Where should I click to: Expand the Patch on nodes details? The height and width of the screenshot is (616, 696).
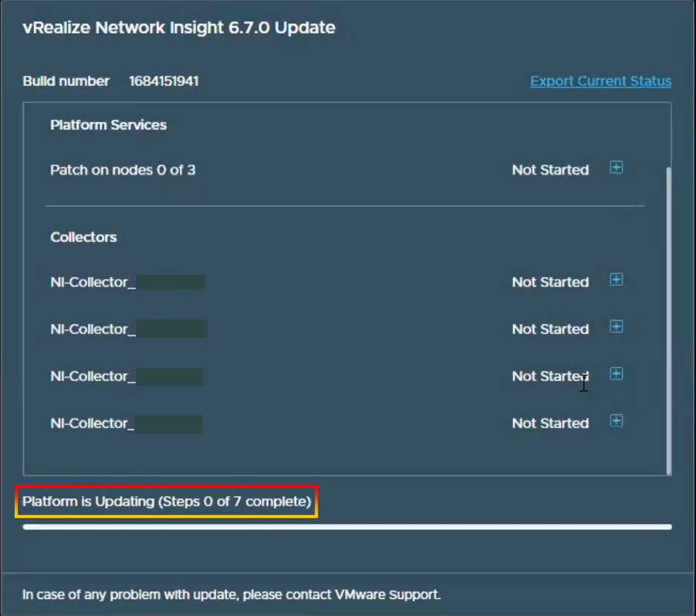(x=616, y=167)
